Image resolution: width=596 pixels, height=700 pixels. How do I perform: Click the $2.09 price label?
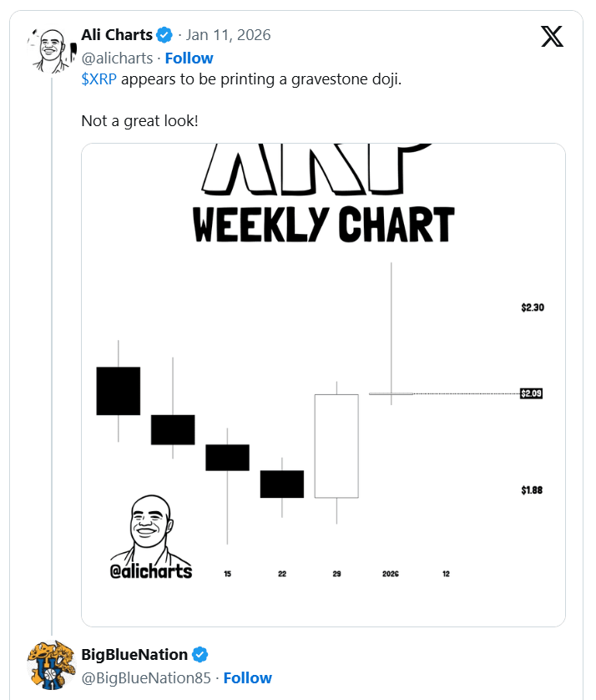coord(532,393)
